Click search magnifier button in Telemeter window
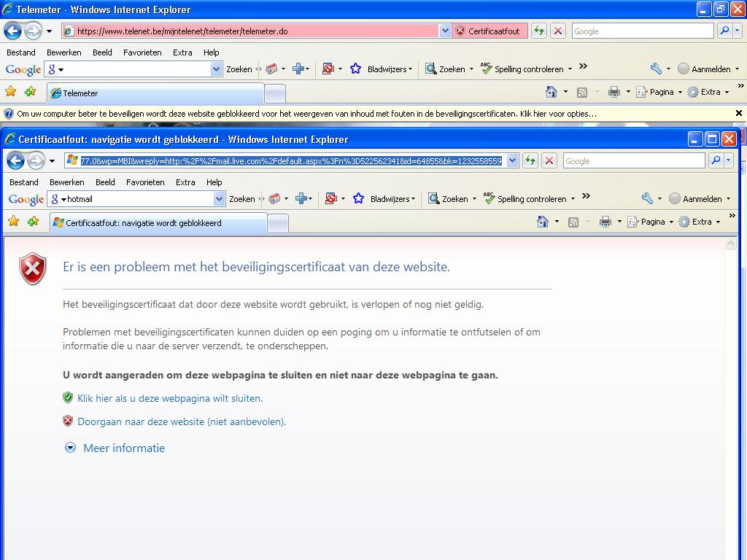 pyautogui.click(x=724, y=31)
